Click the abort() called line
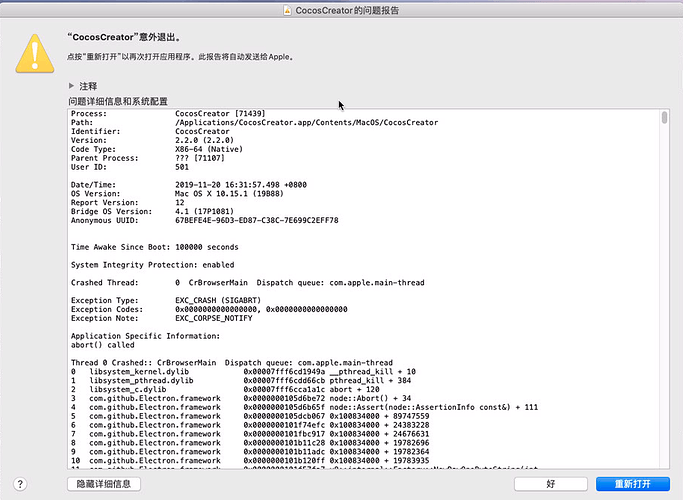 click(103, 345)
